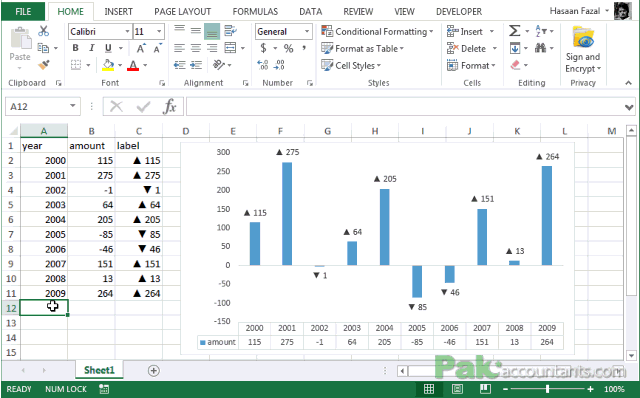Click the Copy icon in Clipboard group

click(43, 48)
